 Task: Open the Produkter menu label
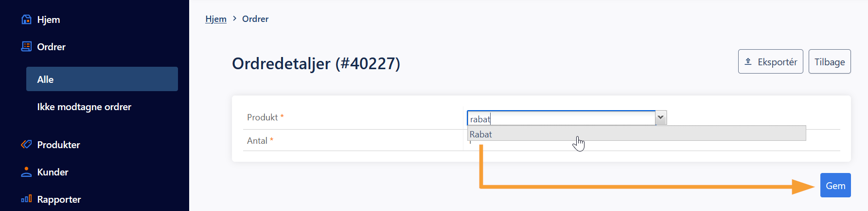point(58,145)
